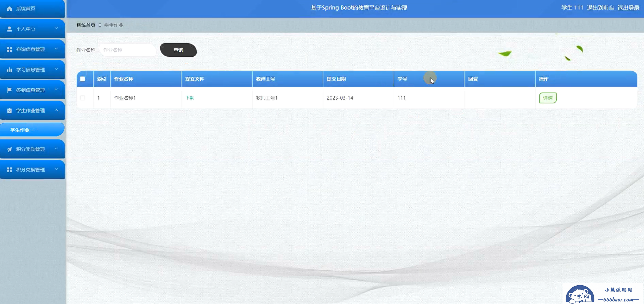Click the 详情 button in the row
The height and width of the screenshot is (304, 644).
[548, 98]
